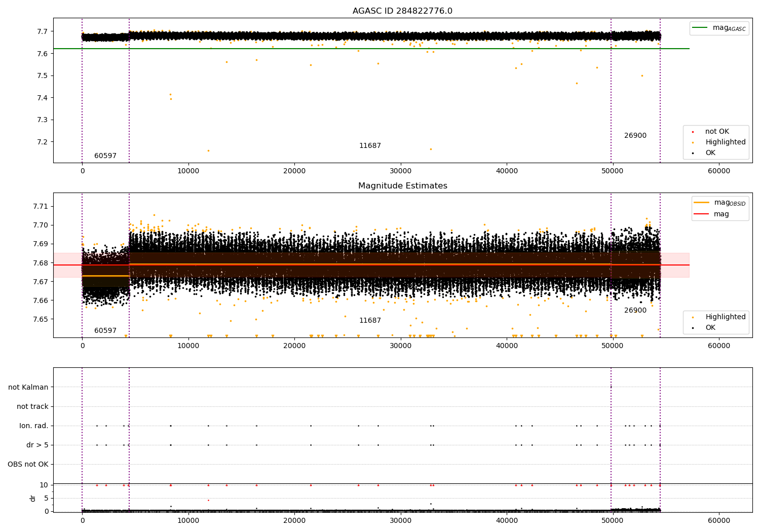Viewport: 760px width, 532px height.
Task: Click y-axis tick 7.65 in middle plot
Action: [x=41, y=319]
